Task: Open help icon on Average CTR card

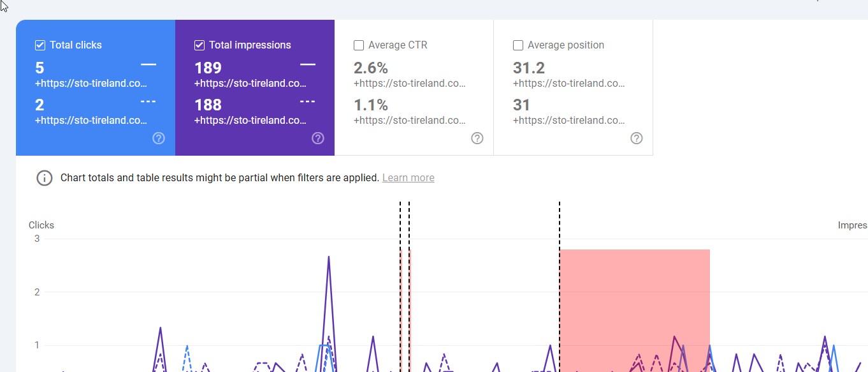Action: (477, 138)
